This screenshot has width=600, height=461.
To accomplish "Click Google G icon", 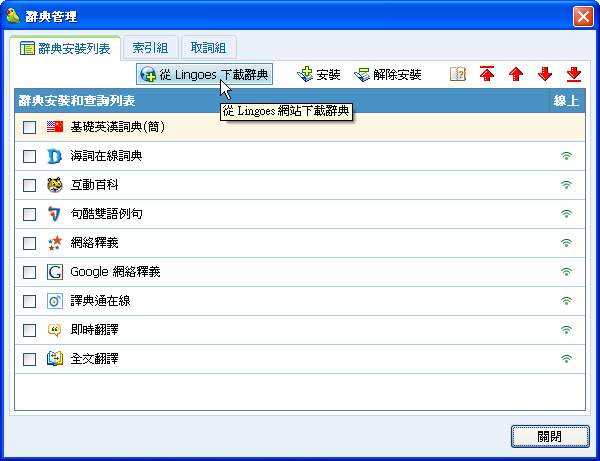I will [55, 272].
